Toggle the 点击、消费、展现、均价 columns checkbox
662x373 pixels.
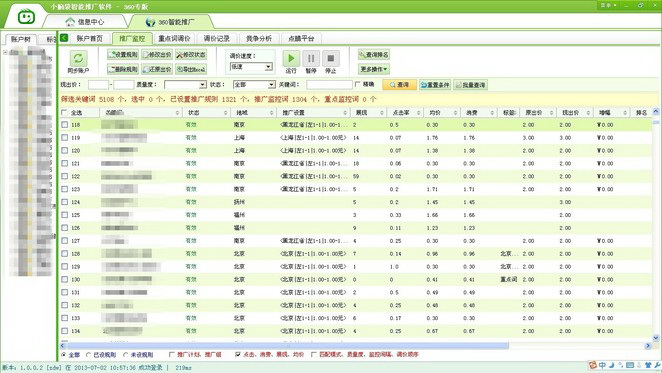click(x=238, y=354)
